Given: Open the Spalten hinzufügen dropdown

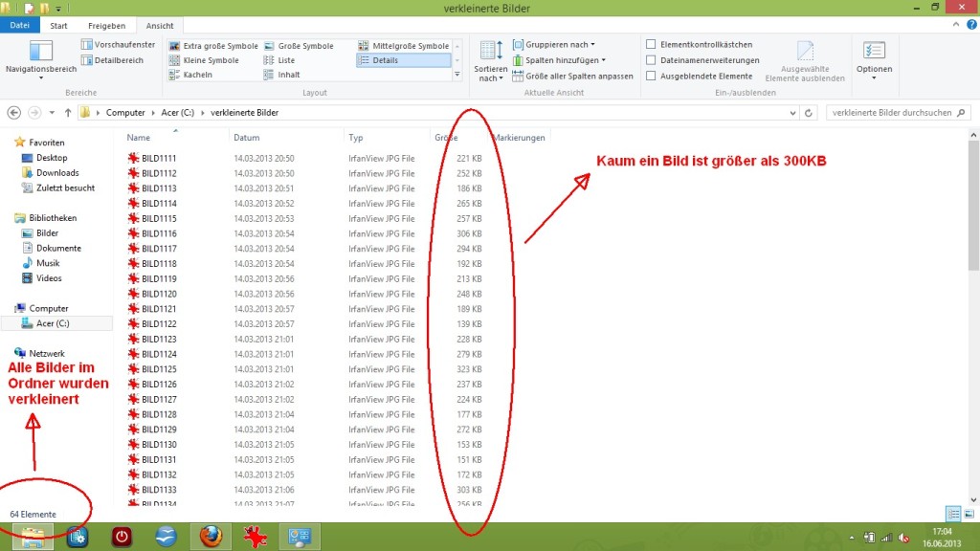Looking at the screenshot, I should coord(565,60).
